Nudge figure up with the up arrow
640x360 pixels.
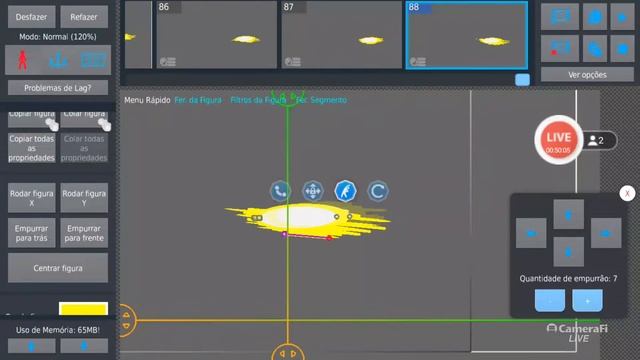pos(569,214)
